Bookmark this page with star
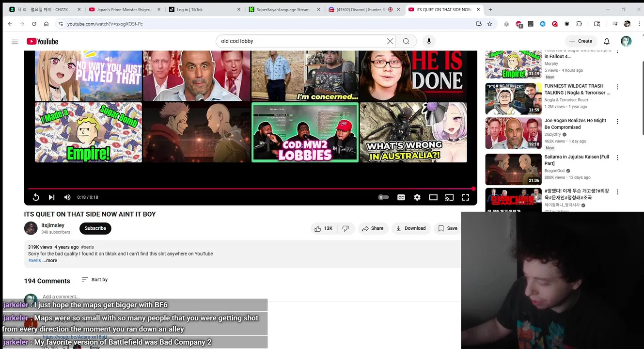Viewport: 644px width, 349px height. (x=490, y=24)
